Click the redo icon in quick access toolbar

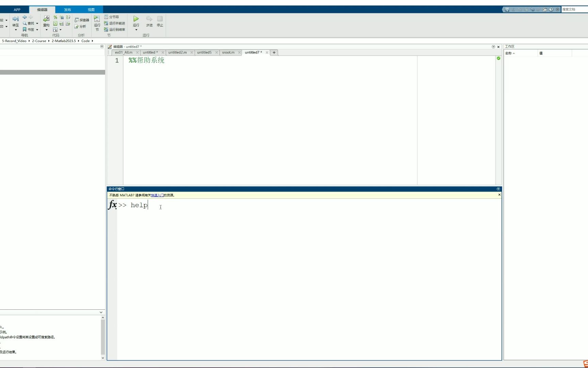(x=539, y=10)
